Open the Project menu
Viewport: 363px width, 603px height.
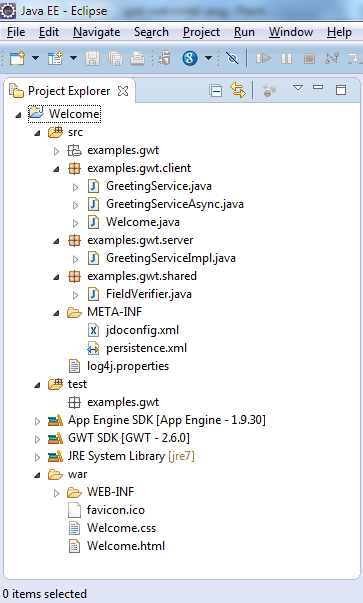click(x=201, y=32)
